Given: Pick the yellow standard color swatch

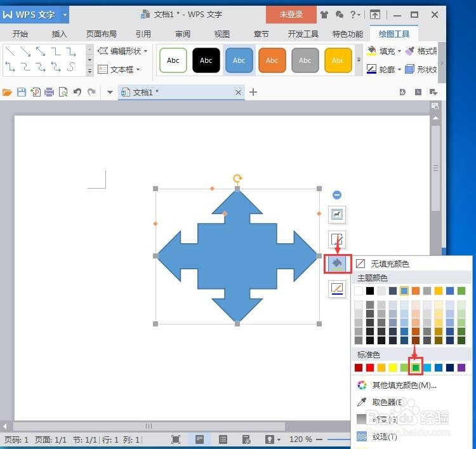Looking at the screenshot, I should 393,368.
